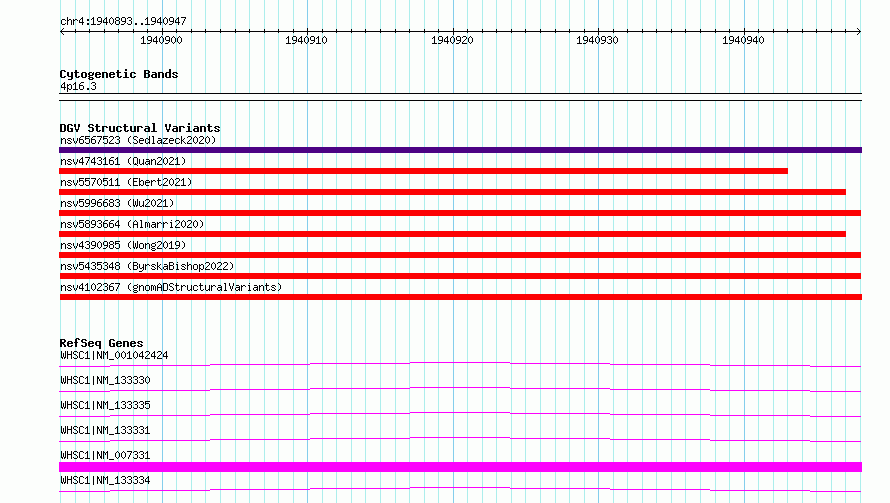
Task: Click the red nsv4102367 gnomAD bar
Action: point(460,297)
